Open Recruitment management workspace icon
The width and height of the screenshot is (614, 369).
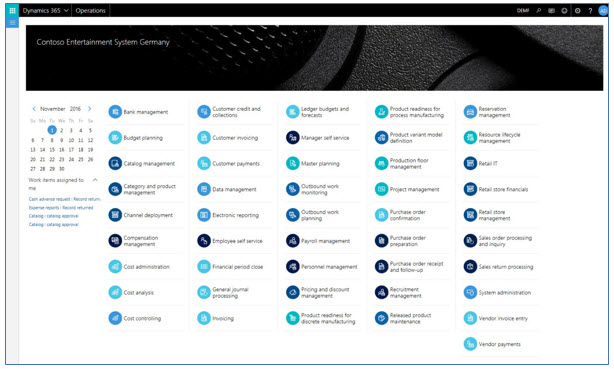click(x=381, y=293)
